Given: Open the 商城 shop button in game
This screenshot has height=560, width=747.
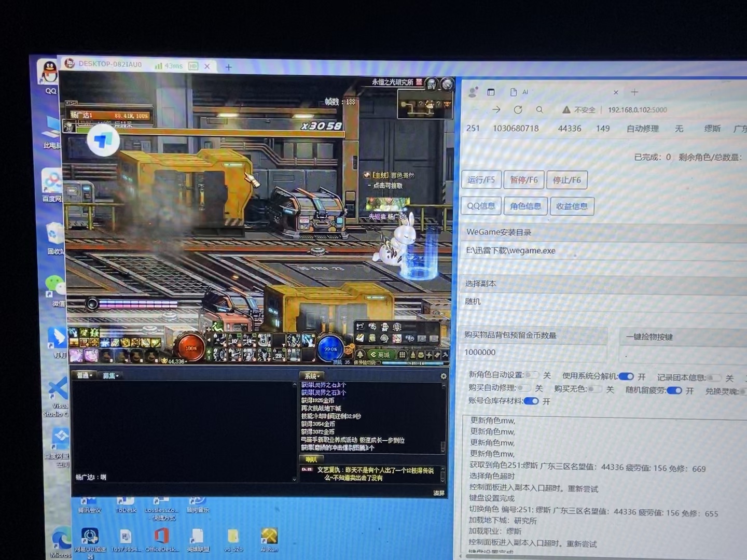Looking at the screenshot, I should pos(381,355).
